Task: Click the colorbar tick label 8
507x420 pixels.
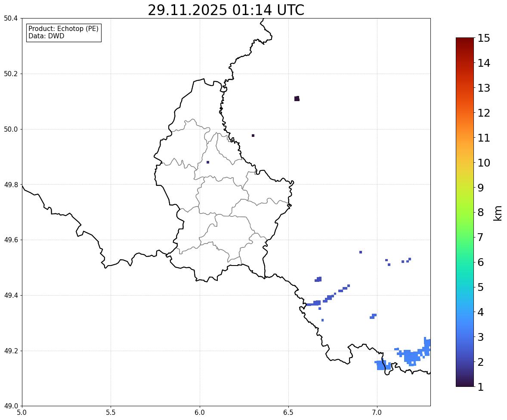Action: [x=481, y=213]
